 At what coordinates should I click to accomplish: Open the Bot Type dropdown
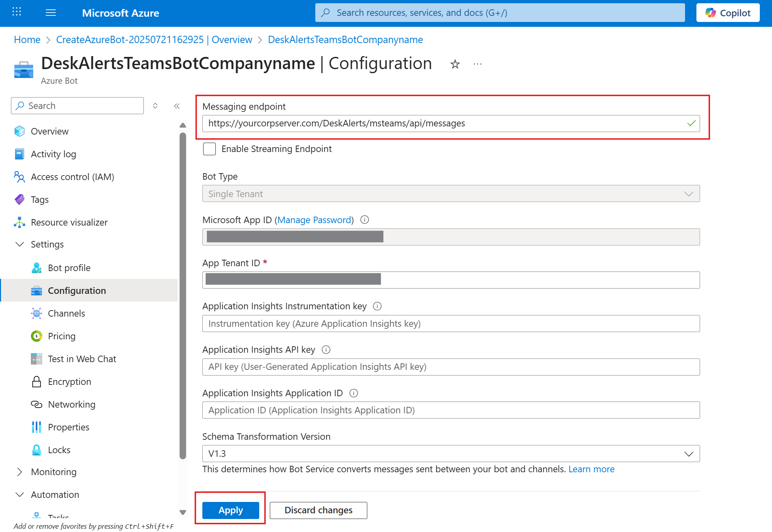[x=688, y=194]
